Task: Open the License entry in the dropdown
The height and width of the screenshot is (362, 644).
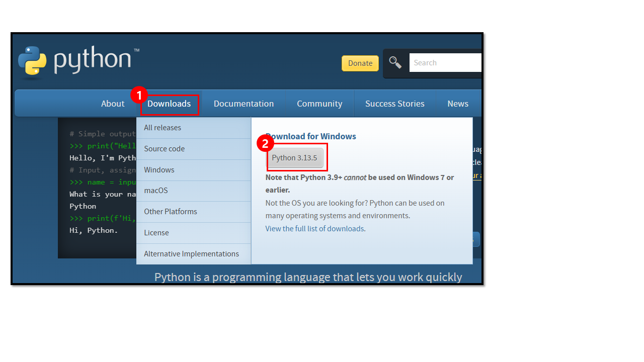Action: coord(194,233)
